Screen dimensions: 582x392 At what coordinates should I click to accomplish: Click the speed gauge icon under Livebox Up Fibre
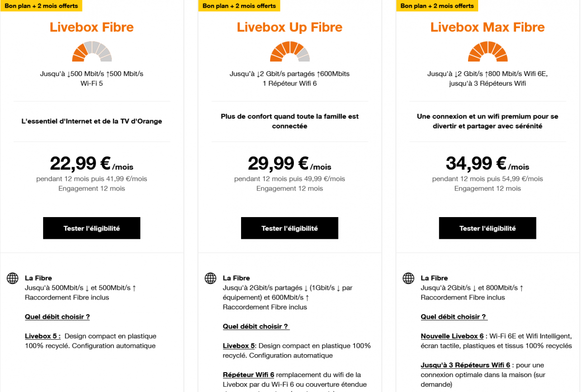point(290,51)
